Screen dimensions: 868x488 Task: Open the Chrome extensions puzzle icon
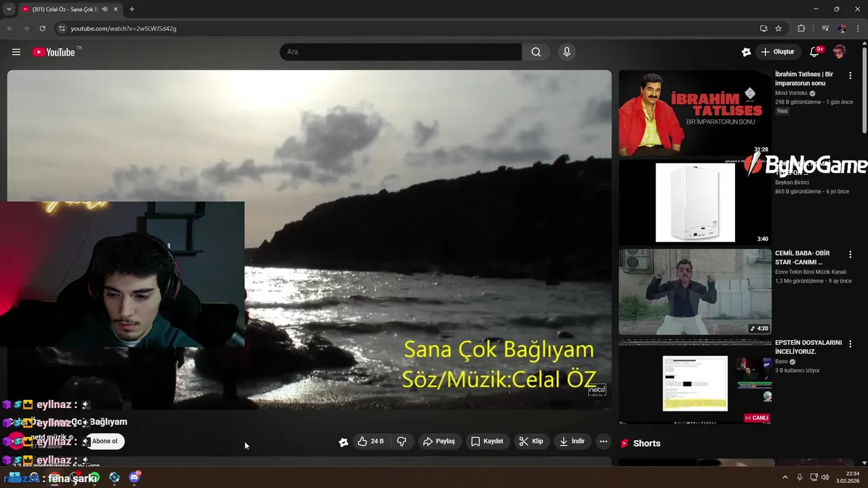[x=802, y=28]
